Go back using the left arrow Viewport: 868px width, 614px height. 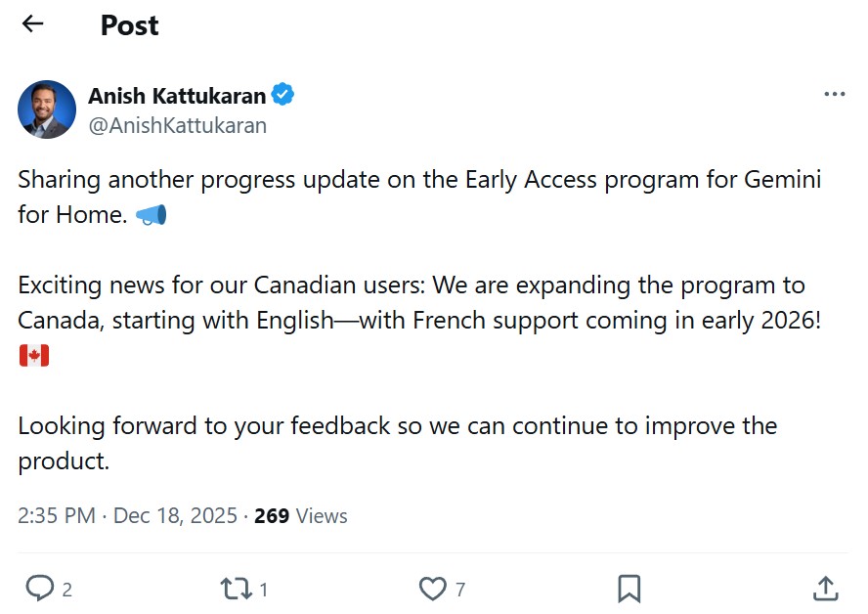(x=33, y=24)
